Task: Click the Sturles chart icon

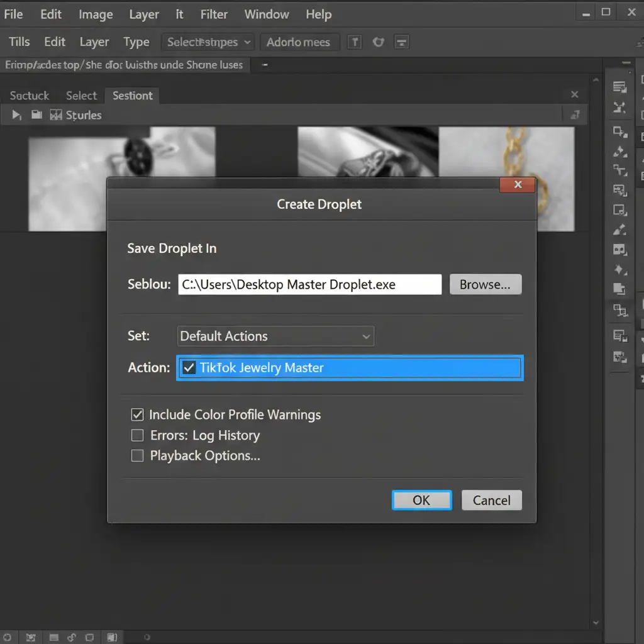Action: (56, 115)
